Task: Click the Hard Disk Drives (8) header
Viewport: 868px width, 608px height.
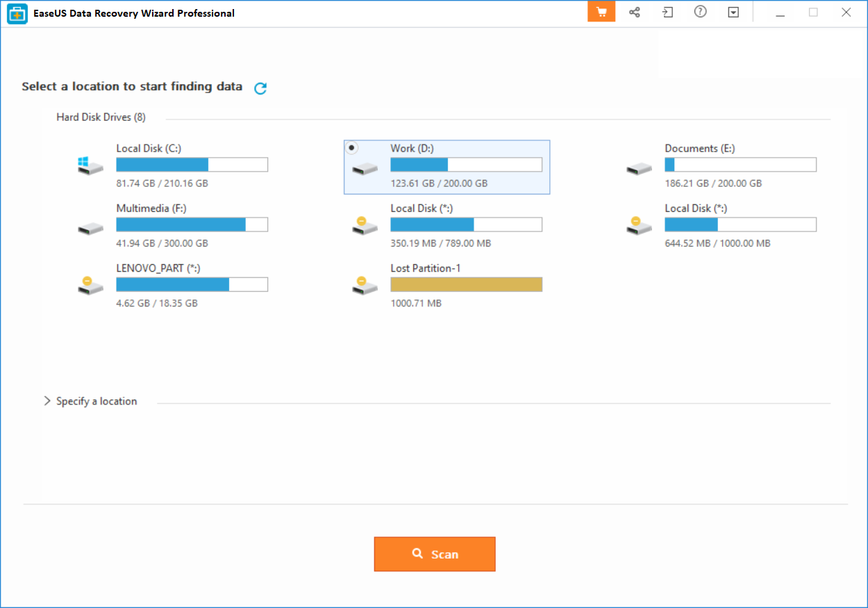Action: (101, 117)
